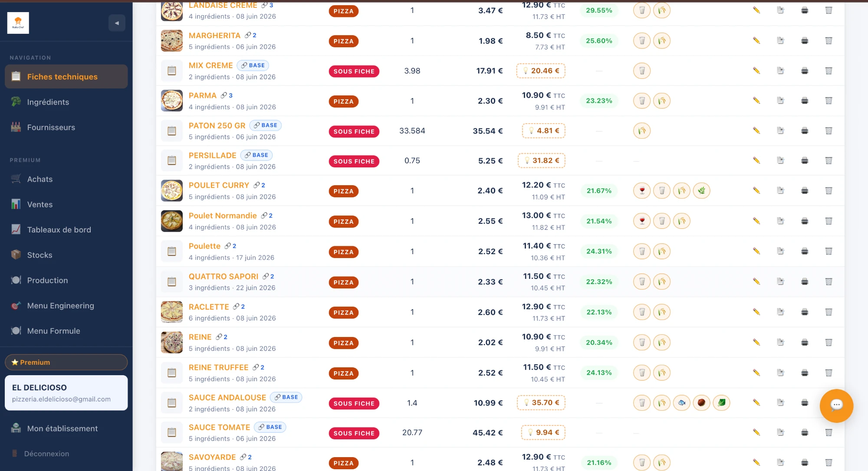Duplicate the REINE TRUFFEE recipe
This screenshot has width=868, height=471.
click(780, 373)
